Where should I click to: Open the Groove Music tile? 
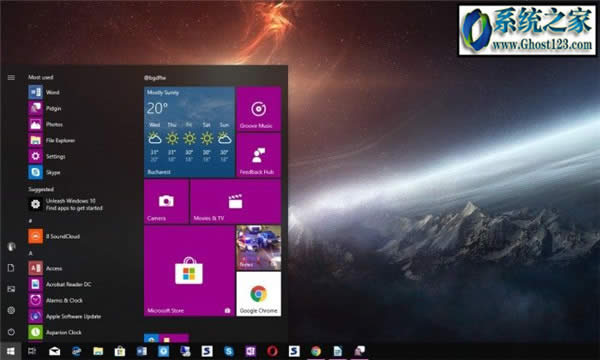pyautogui.click(x=258, y=109)
